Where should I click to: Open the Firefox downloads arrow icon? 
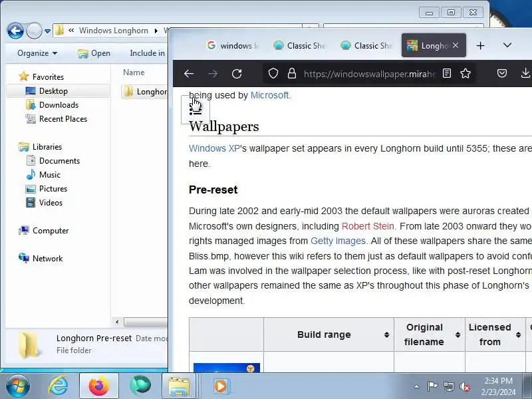click(x=525, y=73)
